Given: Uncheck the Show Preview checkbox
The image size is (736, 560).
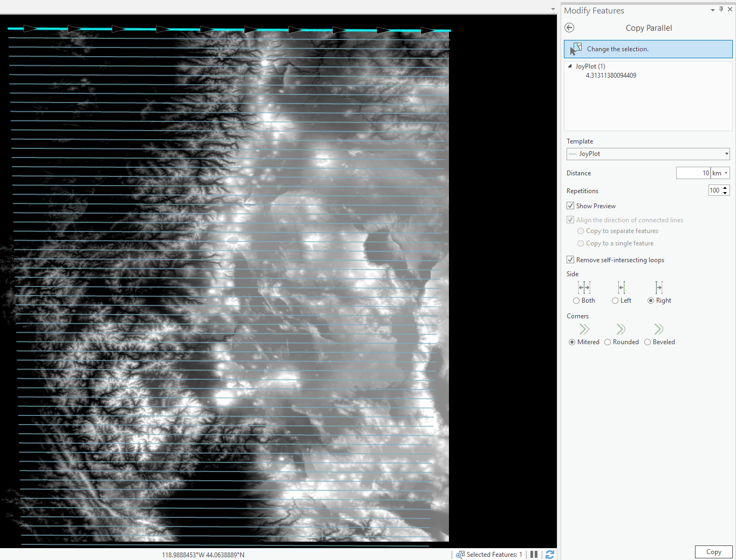Looking at the screenshot, I should tap(570, 206).
